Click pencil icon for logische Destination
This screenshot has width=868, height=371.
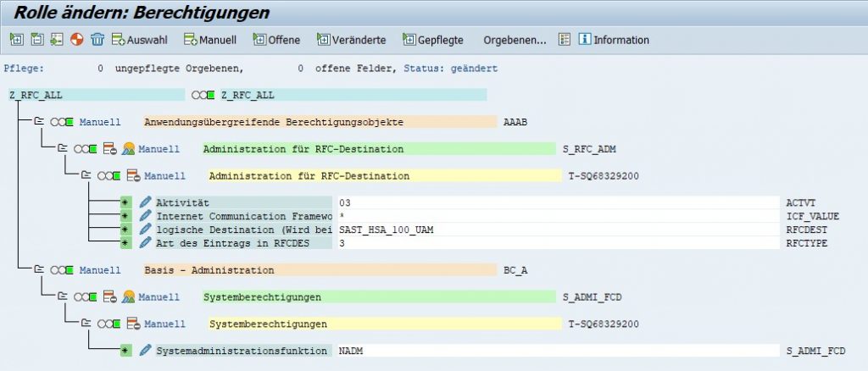tap(145, 230)
